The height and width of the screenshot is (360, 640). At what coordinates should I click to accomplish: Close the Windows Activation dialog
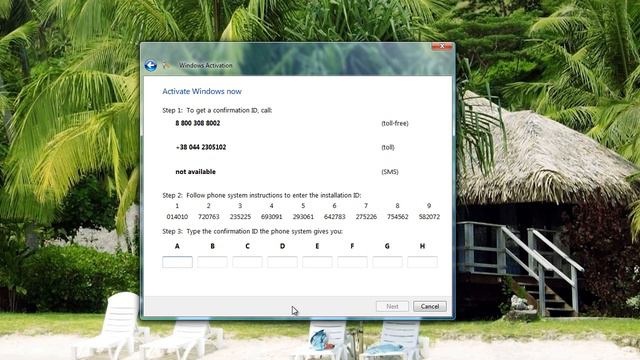[x=442, y=47]
